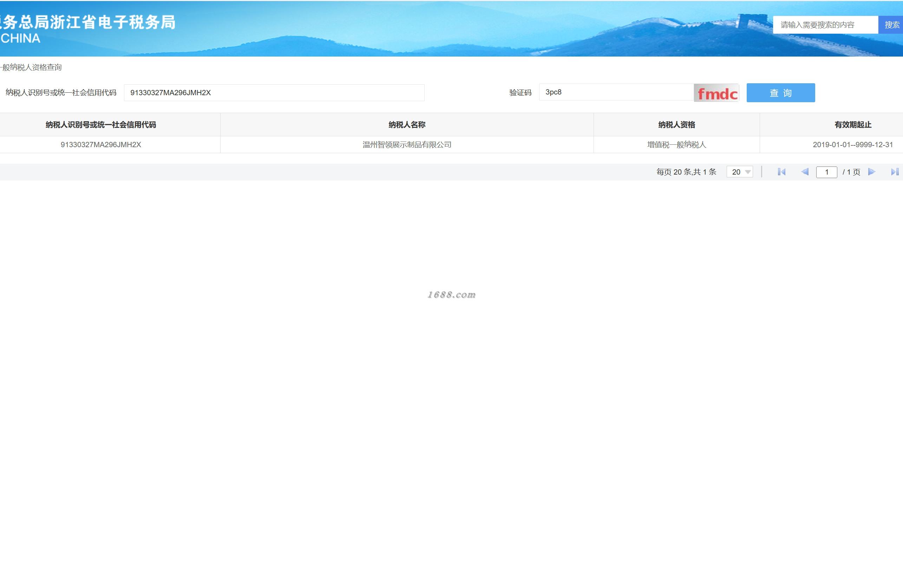Viewport: 903px width, 588px height.
Task: Select cell 增值税一般纳税人
Action: 676,144
